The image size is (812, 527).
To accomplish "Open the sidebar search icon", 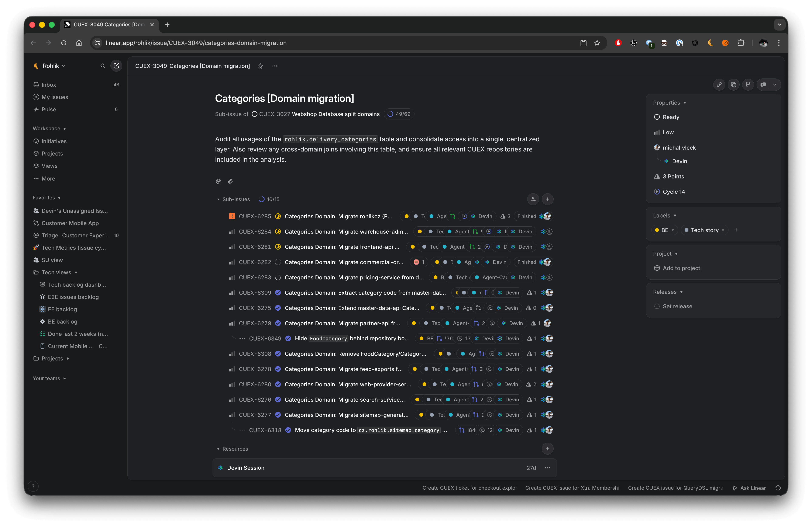I will point(102,66).
